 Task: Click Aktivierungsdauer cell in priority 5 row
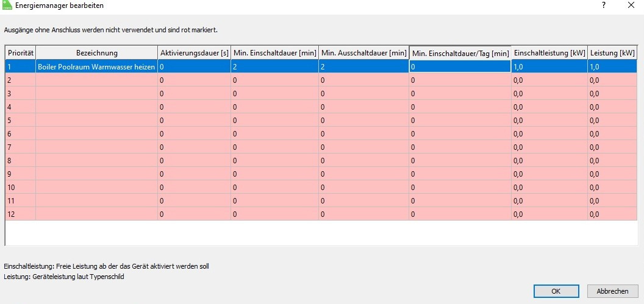point(194,120)
